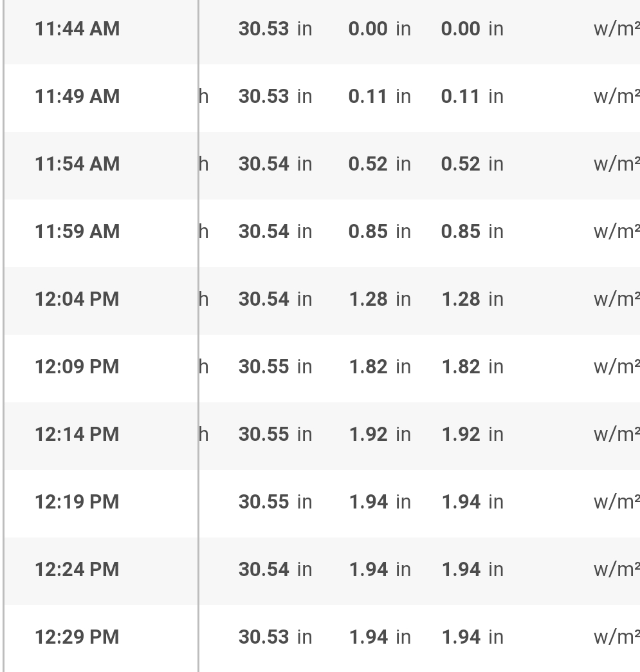
Task: Click the 12:24 PM time cell
Action: click(77, 570)
